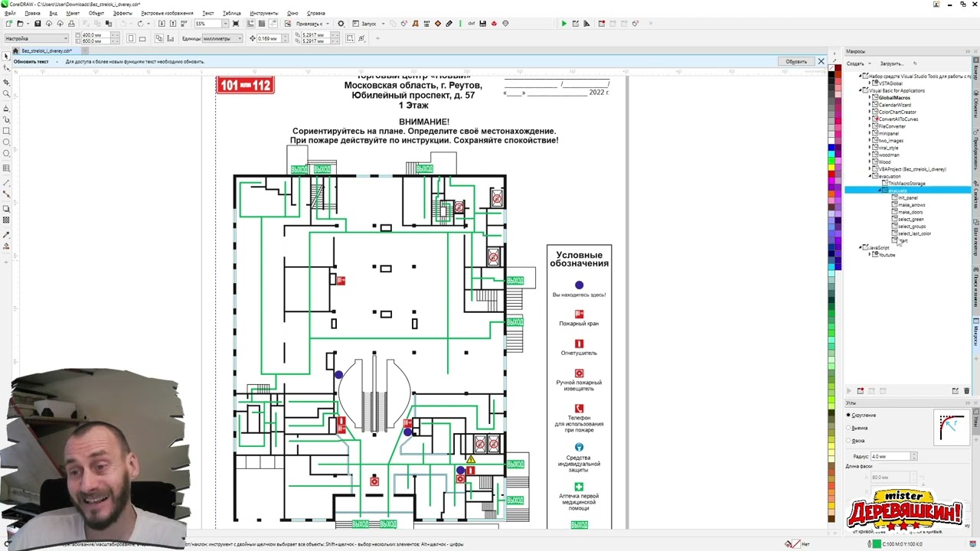Collapse the Visual Basic for Applications node

[x=860, y=90]
